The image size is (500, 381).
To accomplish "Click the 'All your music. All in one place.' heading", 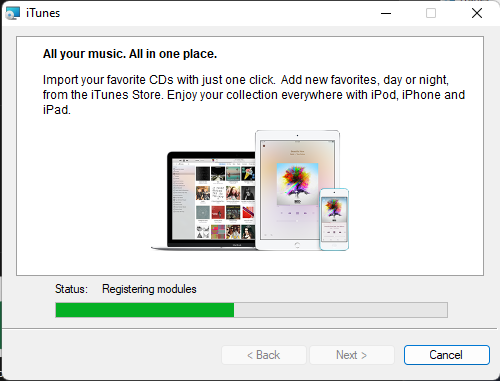I will tap(130, 54).
